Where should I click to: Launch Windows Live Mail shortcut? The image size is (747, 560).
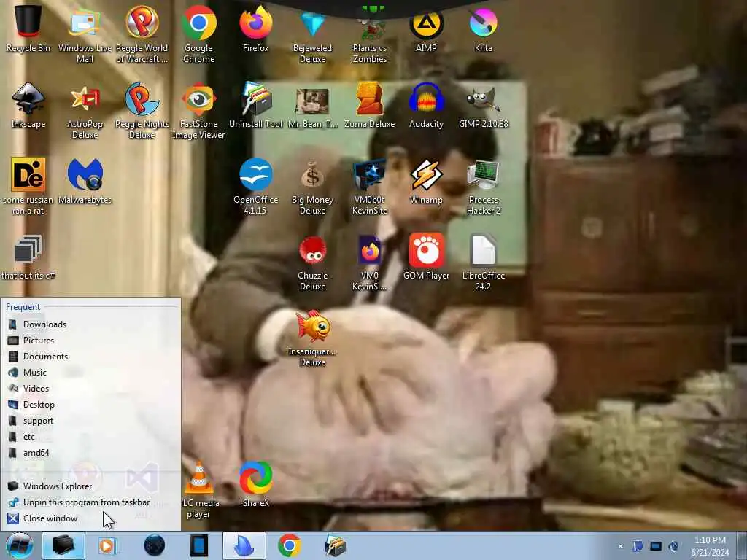point(85,34)
